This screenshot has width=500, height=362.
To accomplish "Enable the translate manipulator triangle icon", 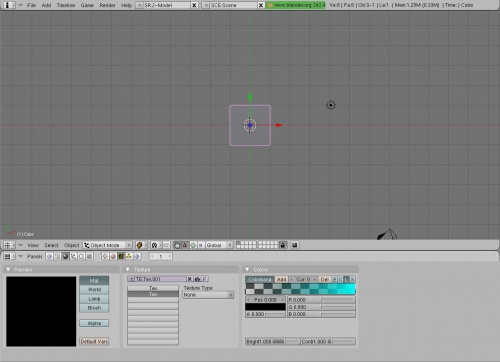I will click(x=185, y=245).
